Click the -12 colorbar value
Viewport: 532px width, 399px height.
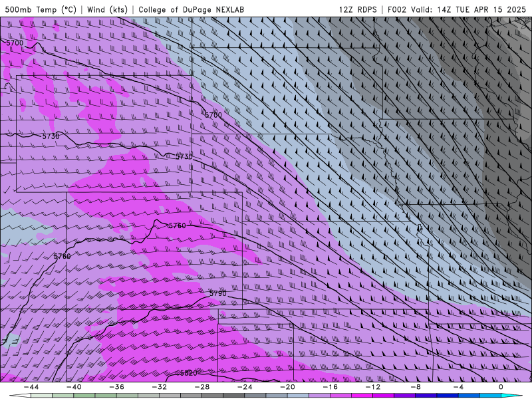[372, 387]
